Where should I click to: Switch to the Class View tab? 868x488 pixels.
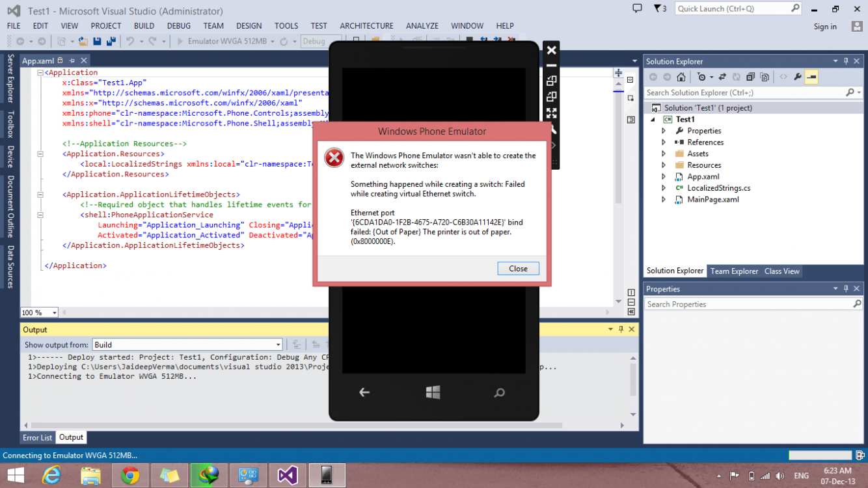tap(781, 271)
